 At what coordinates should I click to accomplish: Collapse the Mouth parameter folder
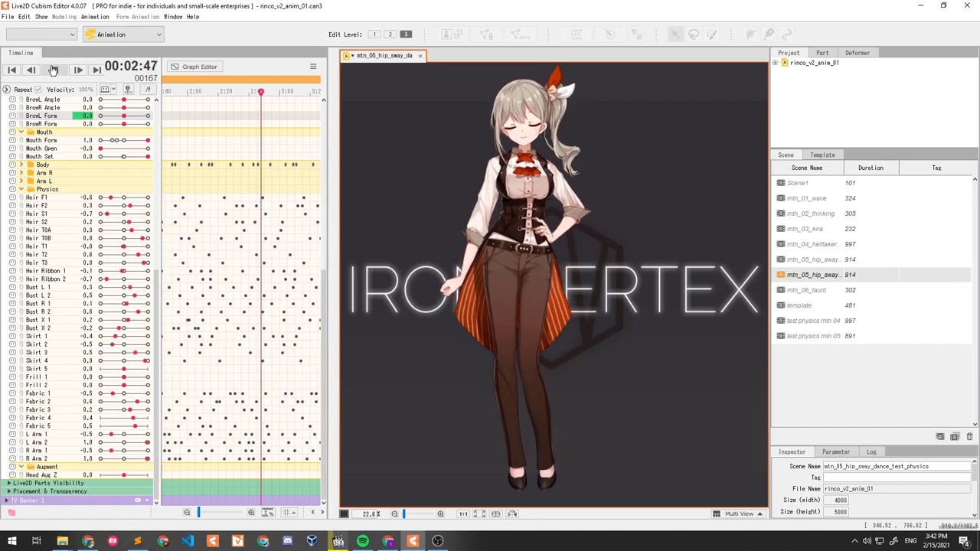[x=21, y=132]
